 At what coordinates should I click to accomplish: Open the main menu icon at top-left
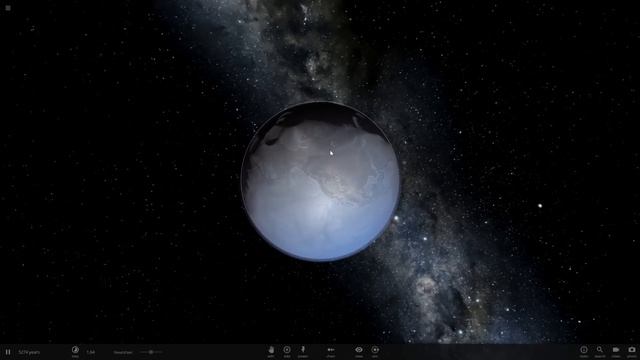click(x=8, y=8)
